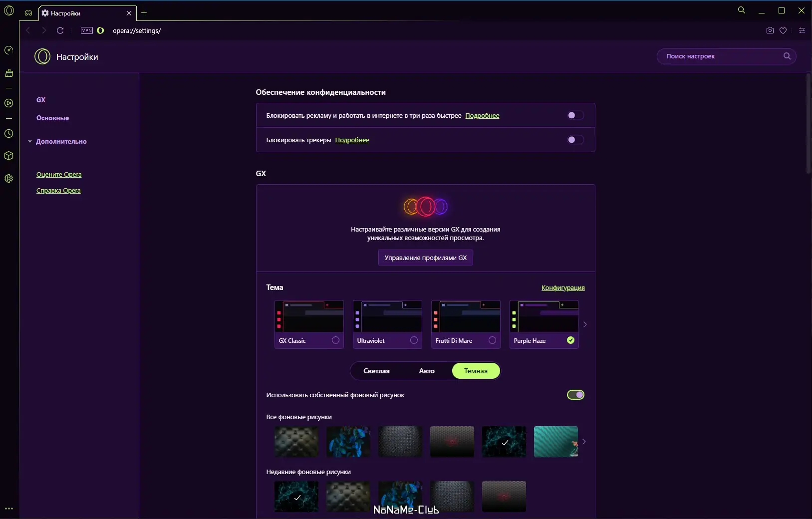
Task: Select the GX Classic theme radio button
Action: pyautogui.click(x=335, y=340)
